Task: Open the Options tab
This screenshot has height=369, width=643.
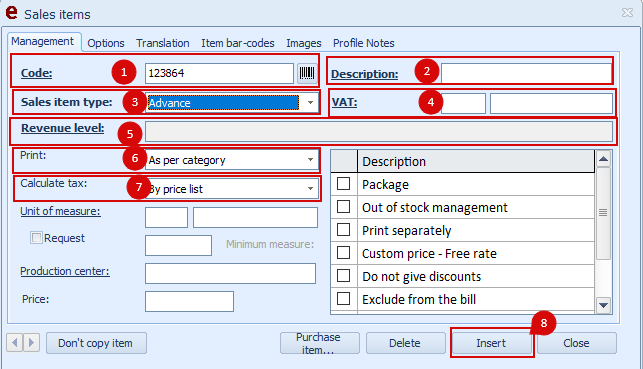Action: (106, 43)
